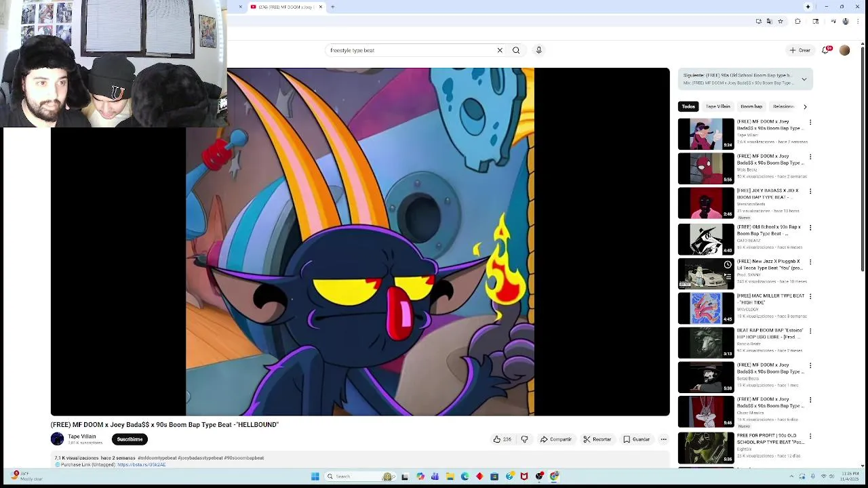The image size is (868, 488).
Task: Activate voice search microphone icon
Action: point(539,50)
